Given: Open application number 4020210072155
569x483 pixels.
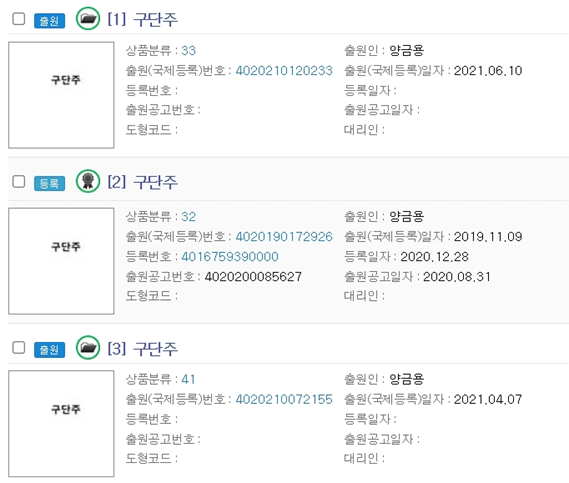Looking at the screenshot, I should pos(284,399).
